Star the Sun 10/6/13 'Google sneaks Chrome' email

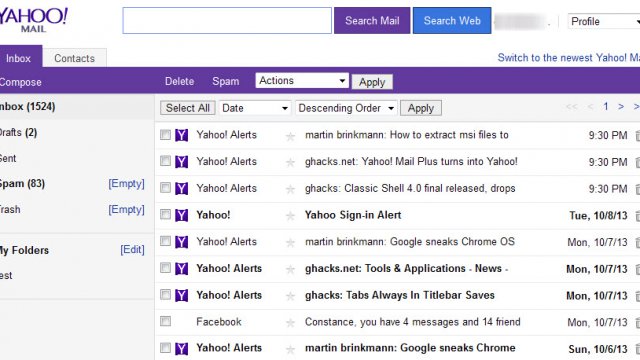click(290, 349)
